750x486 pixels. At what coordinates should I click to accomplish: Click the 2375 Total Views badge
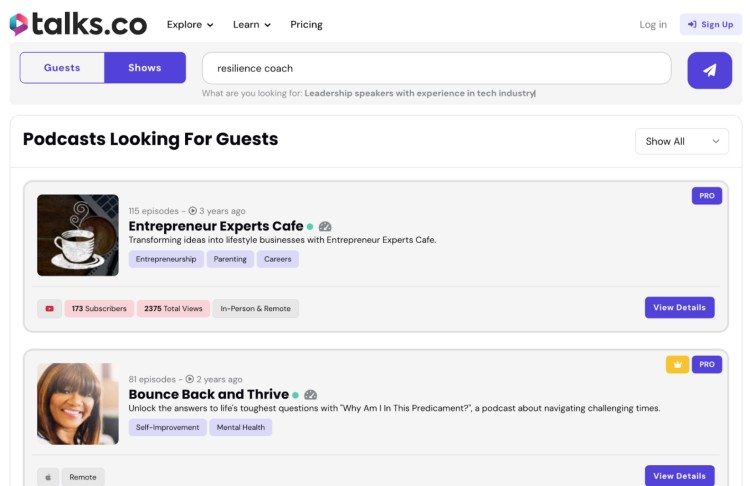pyautogui.click(x=173, y=309)
